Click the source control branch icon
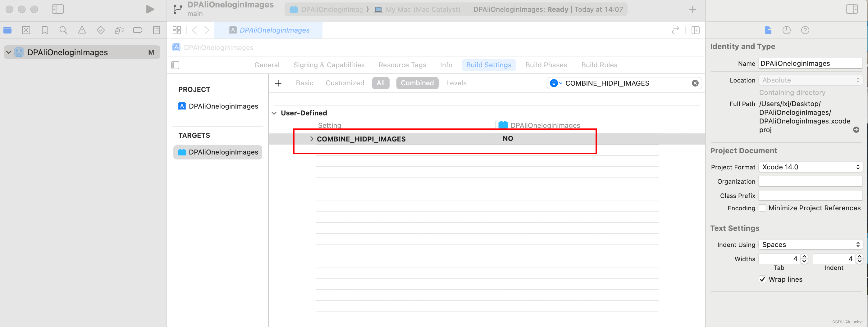Screen dimensions: 868x327 (177, 9)
